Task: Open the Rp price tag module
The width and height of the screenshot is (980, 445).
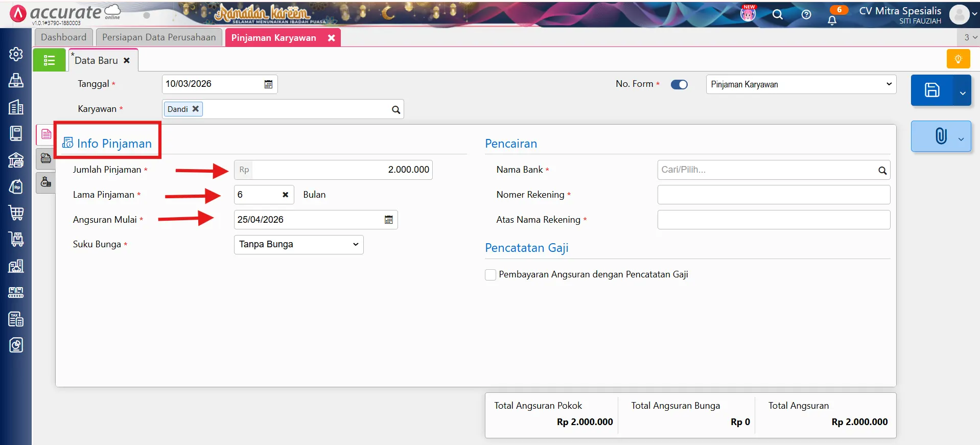Action: [16, 186]
